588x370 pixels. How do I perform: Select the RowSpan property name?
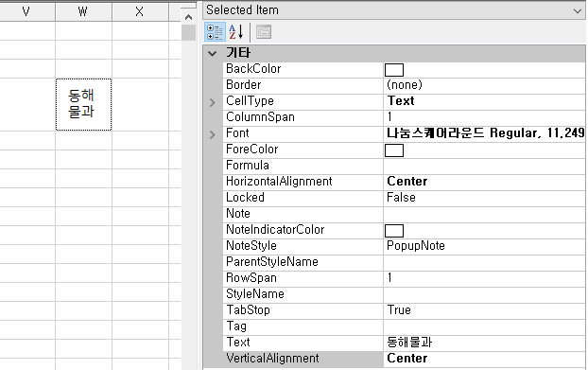tap(251, 278)
